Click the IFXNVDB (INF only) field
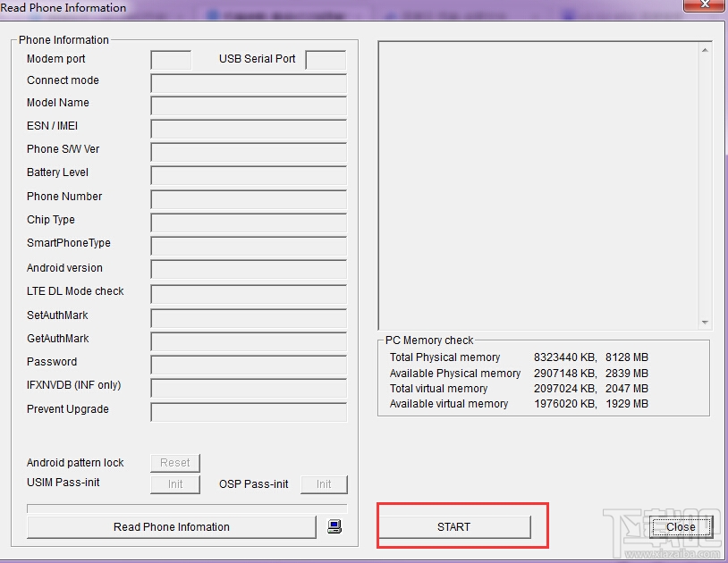The height and width of the screenshot is (563, 728). (249, 388)
